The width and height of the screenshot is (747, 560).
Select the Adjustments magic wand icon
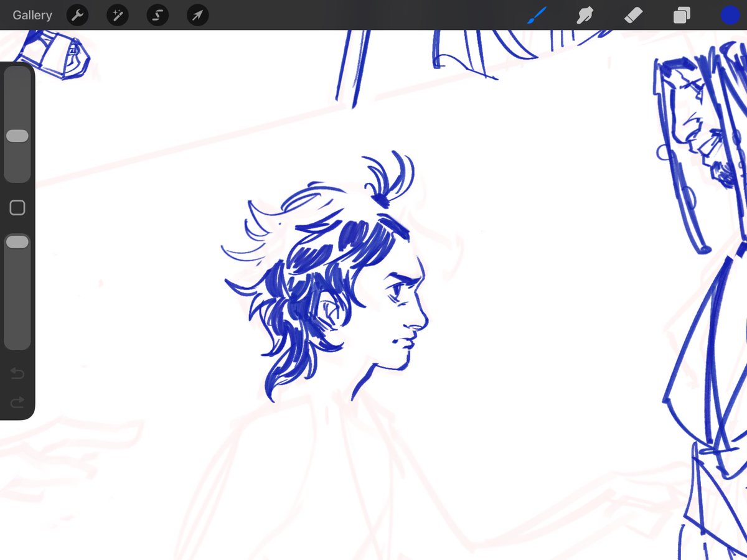click(x=117, y=15)
